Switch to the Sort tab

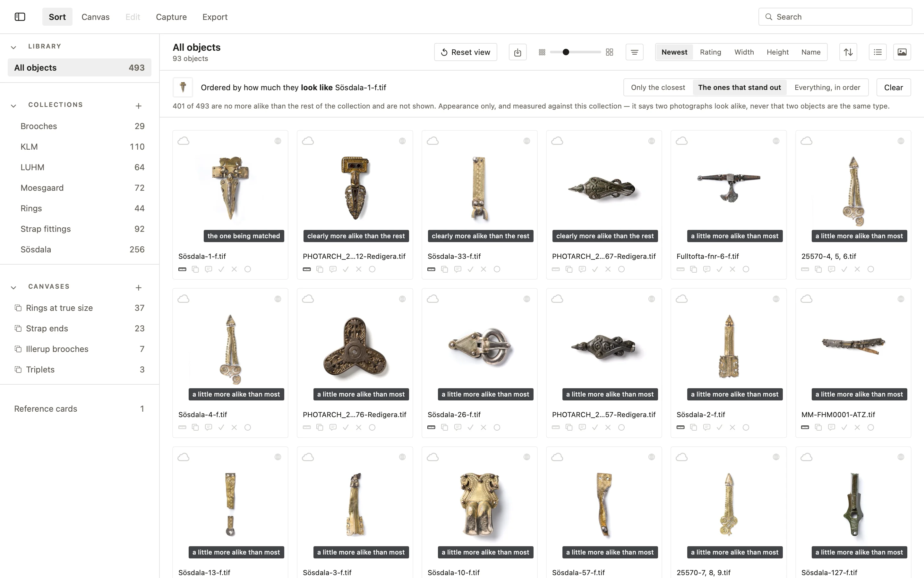tap(57, 17)
